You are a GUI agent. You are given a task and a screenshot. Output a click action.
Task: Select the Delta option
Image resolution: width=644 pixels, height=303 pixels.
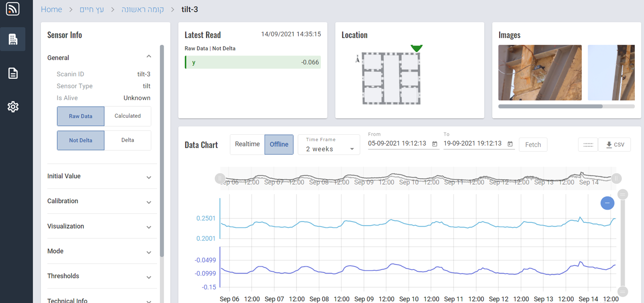coord(127,141)
